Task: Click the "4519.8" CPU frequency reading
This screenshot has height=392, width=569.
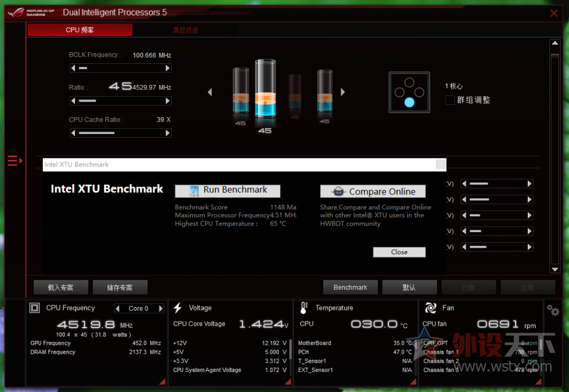Action: click(86, 324)
